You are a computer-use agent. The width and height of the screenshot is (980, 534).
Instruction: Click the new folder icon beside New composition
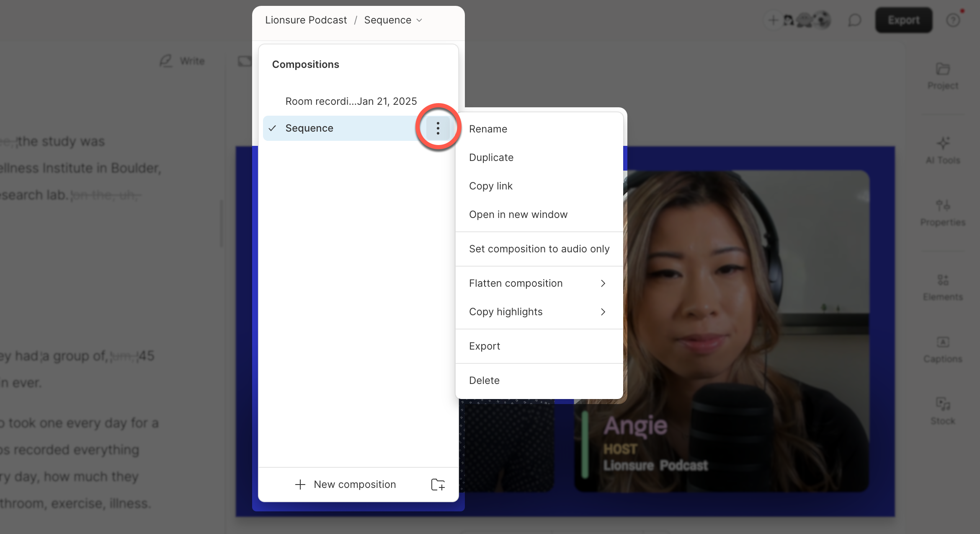tap(438, 484)
